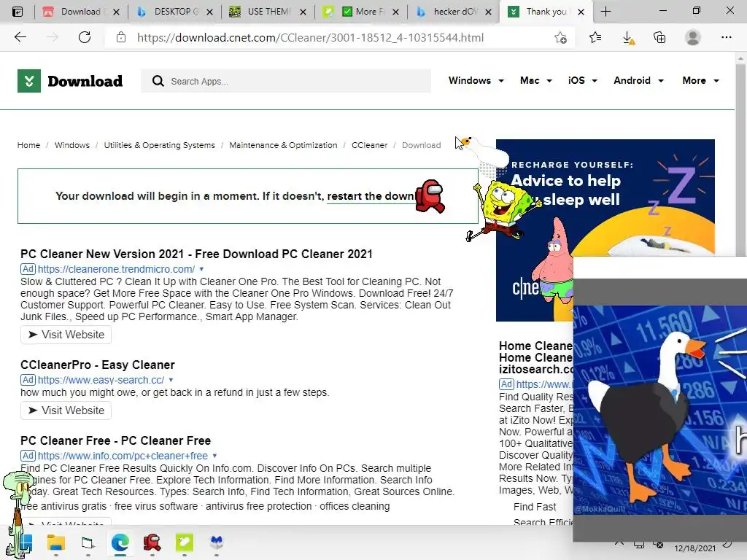Click the goose stonks meme image
Viewport: 747px width, 560px height.
coord(659,411)
